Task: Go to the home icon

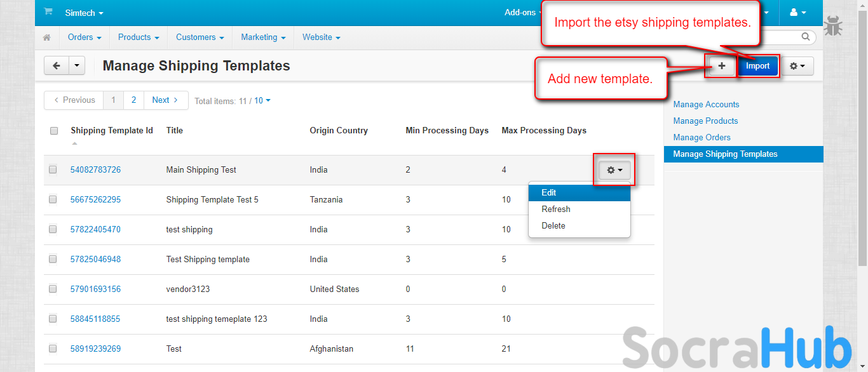Action: click(x=47, y=37)
